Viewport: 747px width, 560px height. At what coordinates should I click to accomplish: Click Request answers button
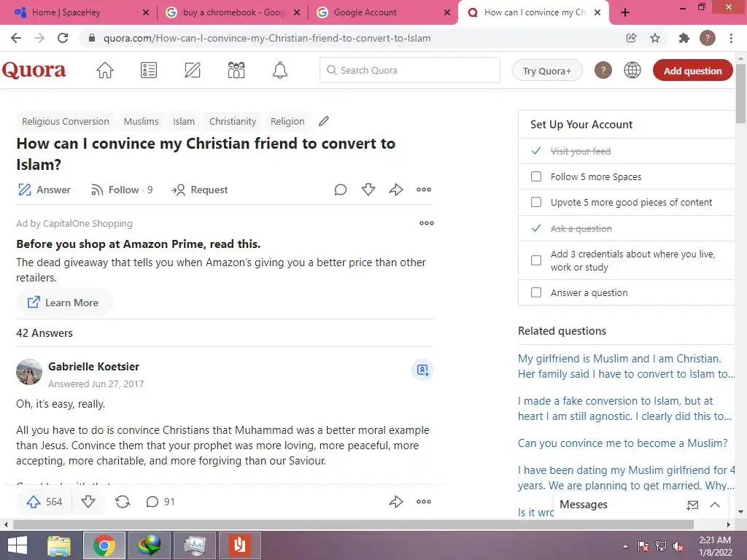click(200, 190)
